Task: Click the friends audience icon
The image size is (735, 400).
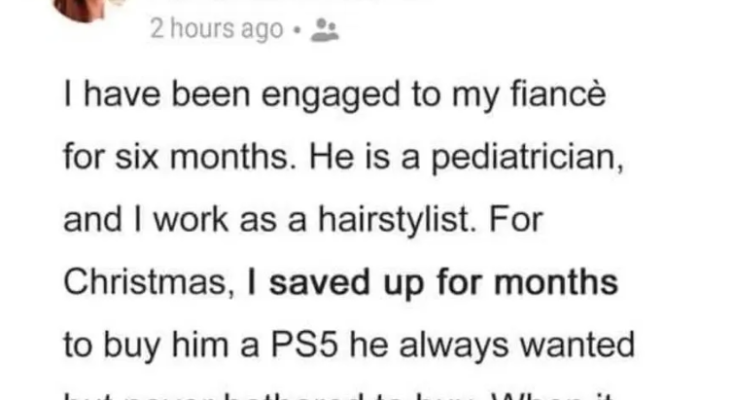Action: 326,31
